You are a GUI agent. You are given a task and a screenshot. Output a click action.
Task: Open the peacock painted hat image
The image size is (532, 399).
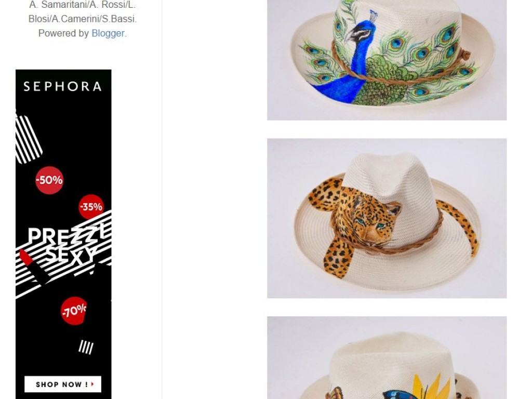click(387, 60)
